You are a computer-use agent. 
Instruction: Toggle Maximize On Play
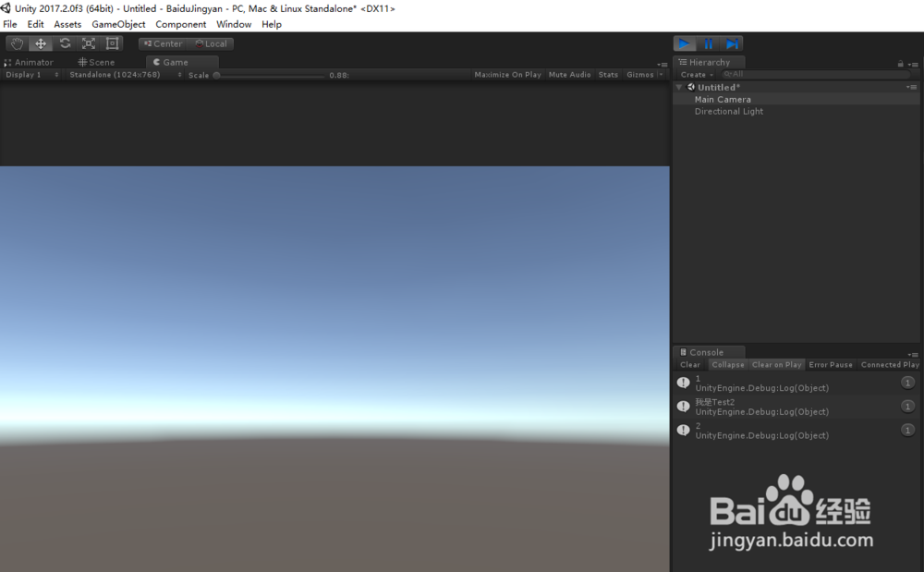[x=507, y=75]
